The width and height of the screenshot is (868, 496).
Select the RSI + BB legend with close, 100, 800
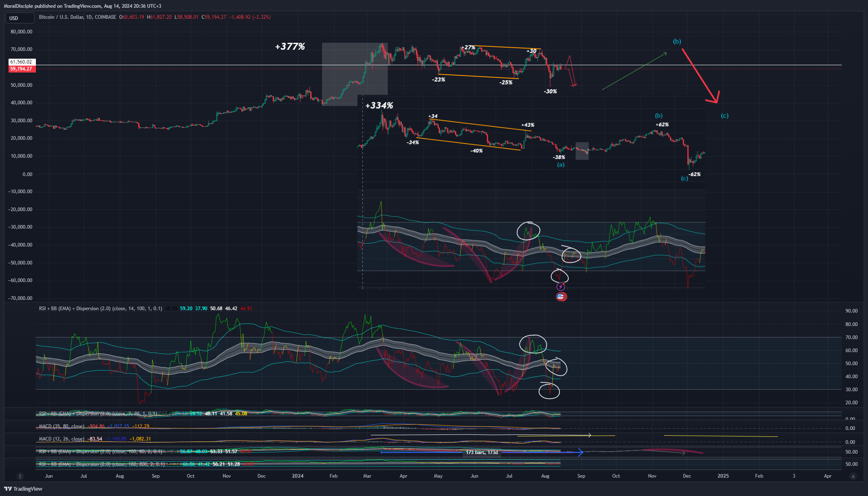[102, 464]
